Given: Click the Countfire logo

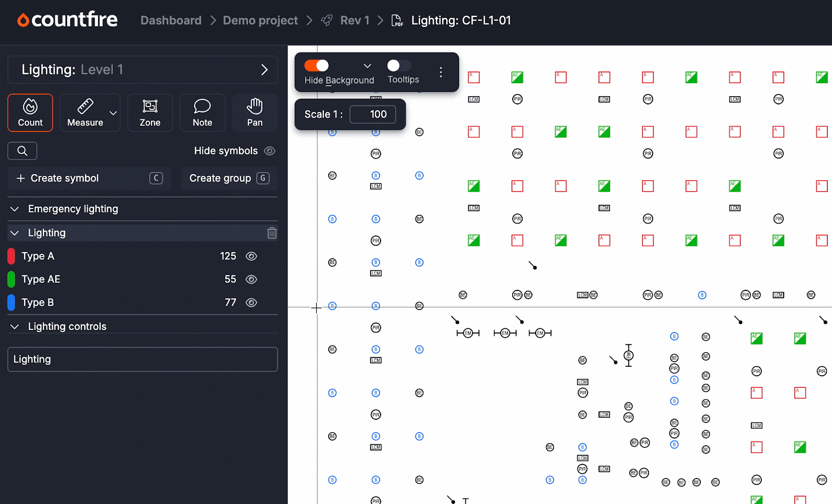Looking at the screenshot, I should [x=68, y=20].
